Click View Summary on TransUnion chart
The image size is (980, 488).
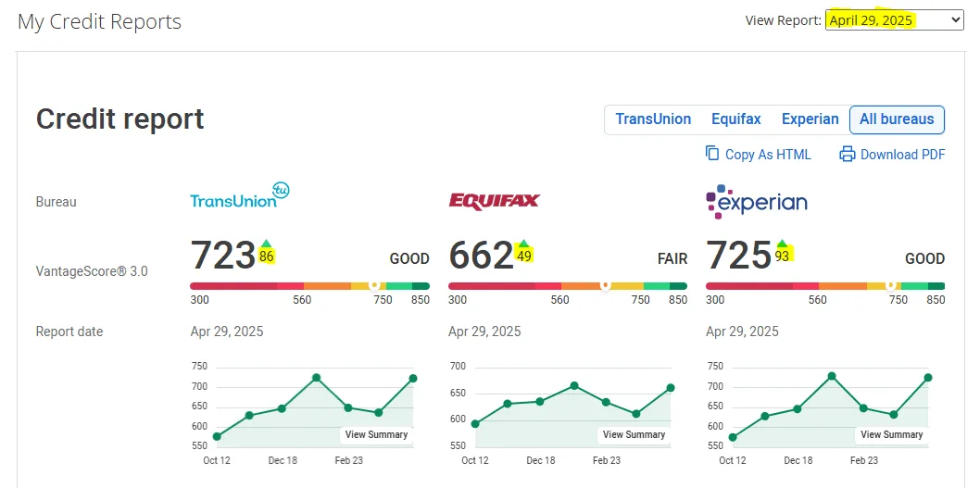point(375,434)
